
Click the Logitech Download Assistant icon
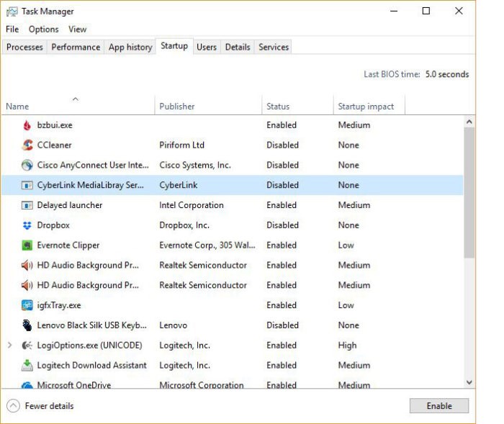pos(27,366)
